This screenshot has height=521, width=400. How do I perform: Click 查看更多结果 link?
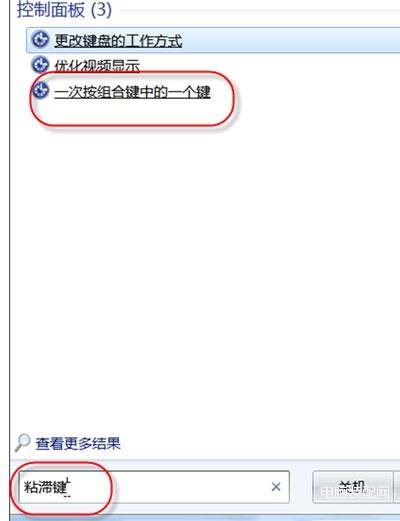[78, 443]
